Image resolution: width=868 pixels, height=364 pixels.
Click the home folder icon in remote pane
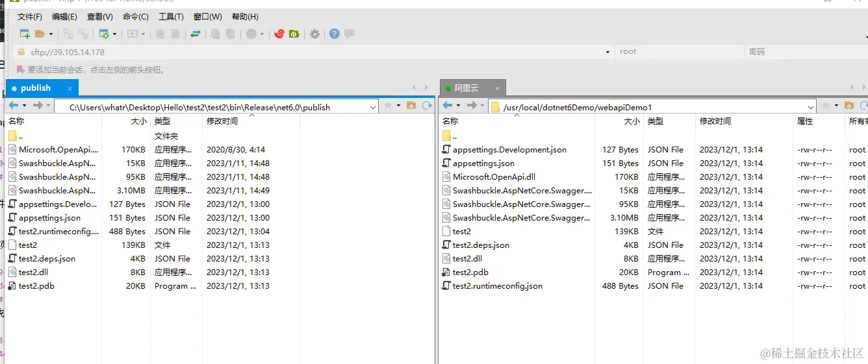pyautogui.click(x=849, y=105)
